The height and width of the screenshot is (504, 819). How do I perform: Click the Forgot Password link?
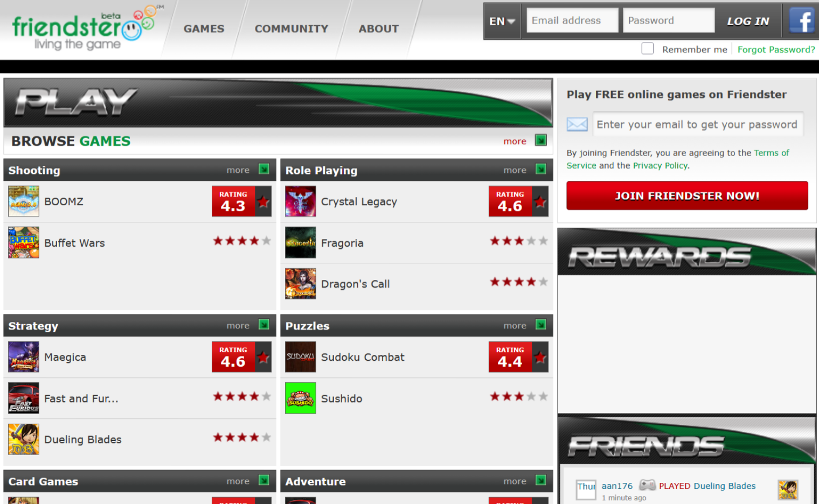coord(776,50)
